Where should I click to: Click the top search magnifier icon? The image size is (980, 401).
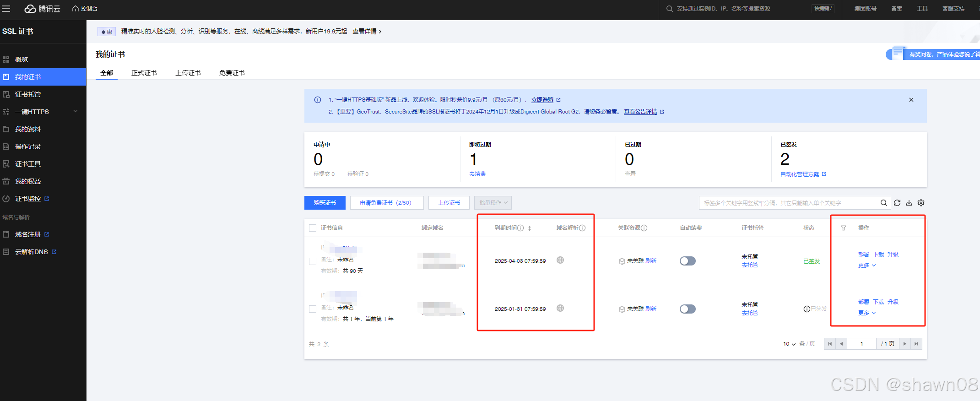669,9
